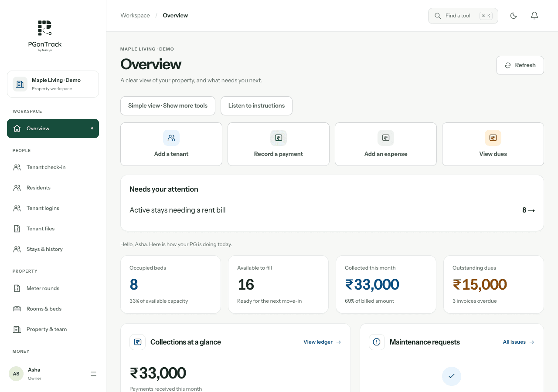Open the Overview menu item

pyautogui.click(x=53, y=128)
